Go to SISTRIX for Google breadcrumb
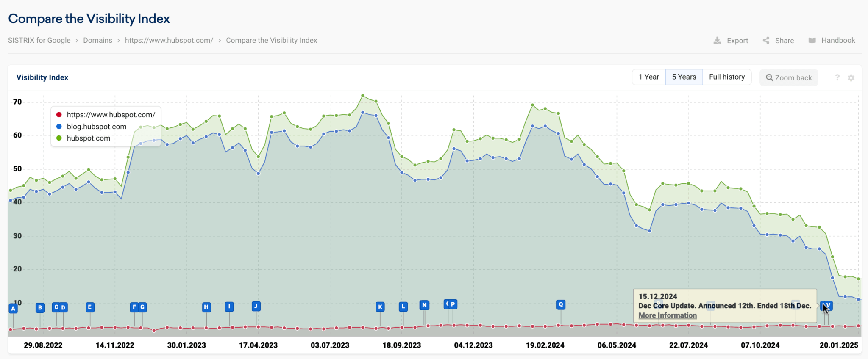Screen dimensions: 868x359 39,41
